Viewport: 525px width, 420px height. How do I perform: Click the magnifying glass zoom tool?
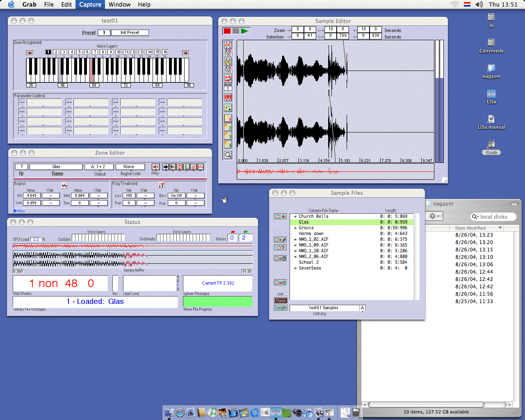point(228,155)
